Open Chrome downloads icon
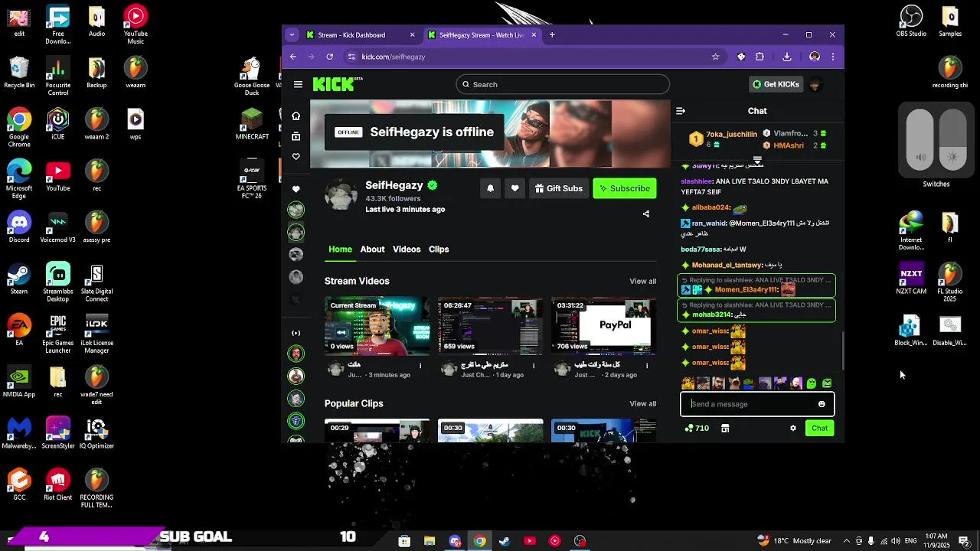The height and width of the screenshot is (551, 980). click(786, 57)
